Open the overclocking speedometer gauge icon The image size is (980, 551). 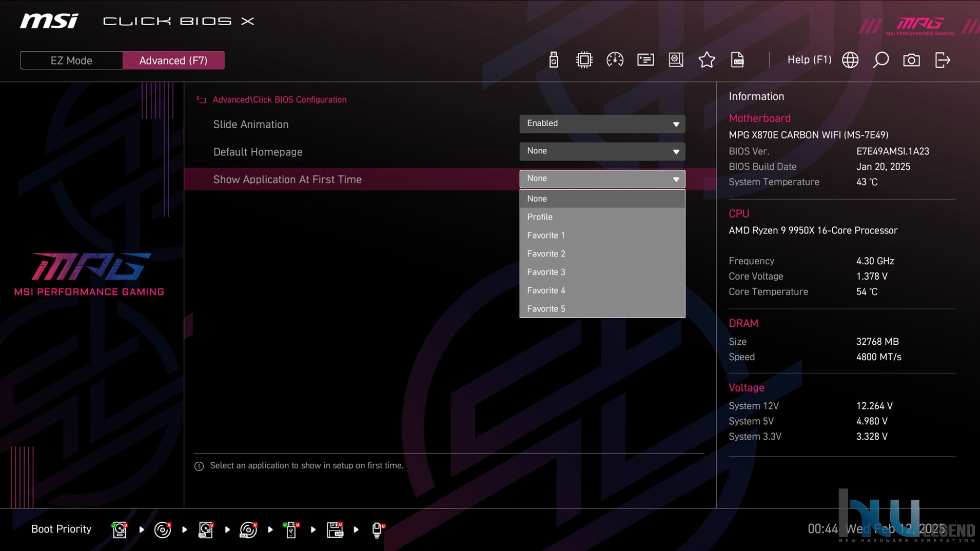tap(615, 60)
